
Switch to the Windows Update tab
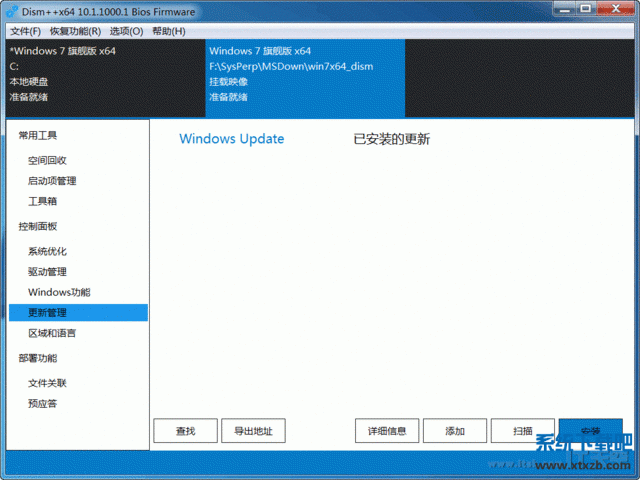231,139
